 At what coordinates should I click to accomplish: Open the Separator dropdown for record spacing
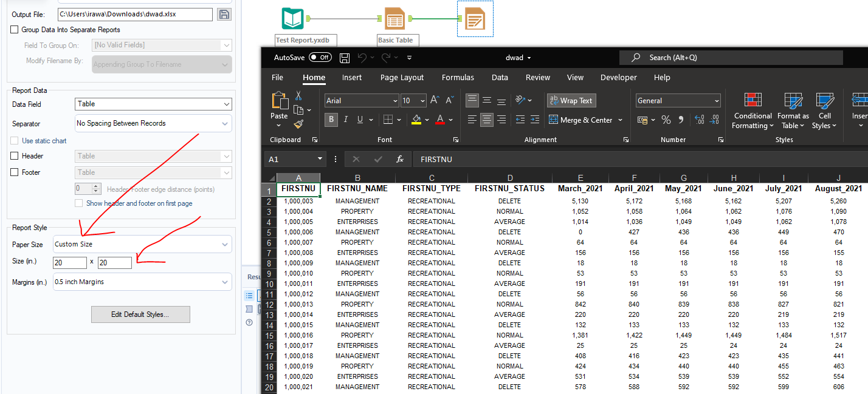[153, 123]
